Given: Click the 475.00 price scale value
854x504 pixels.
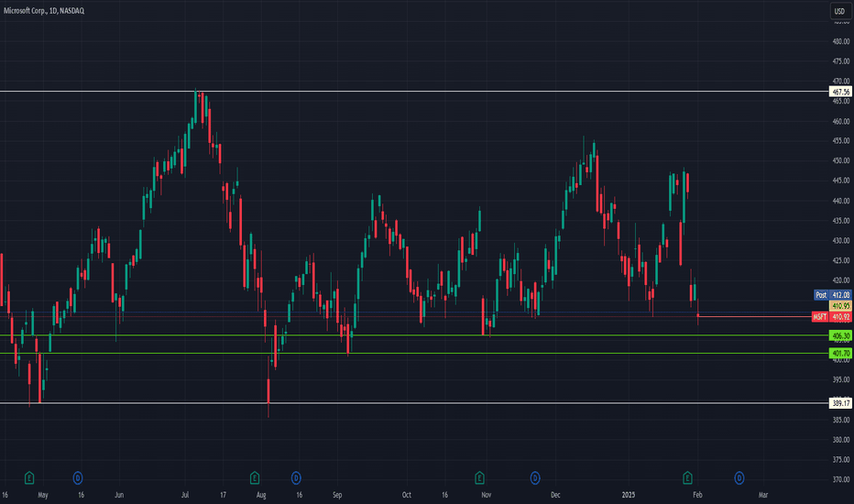Looking at the screenshot, I should pyautogui.click(x=841, y=61).
